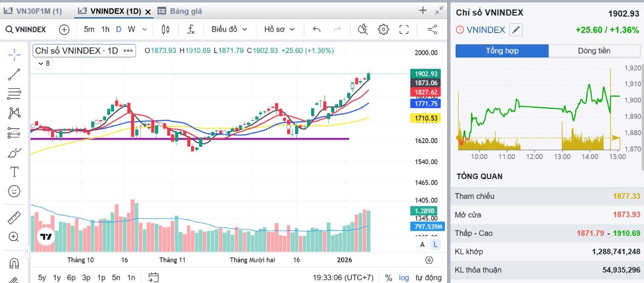The height and width of the screenshot is (283, 644).
Task: Toggle tự động auto scale
Action: click(429, 278)
